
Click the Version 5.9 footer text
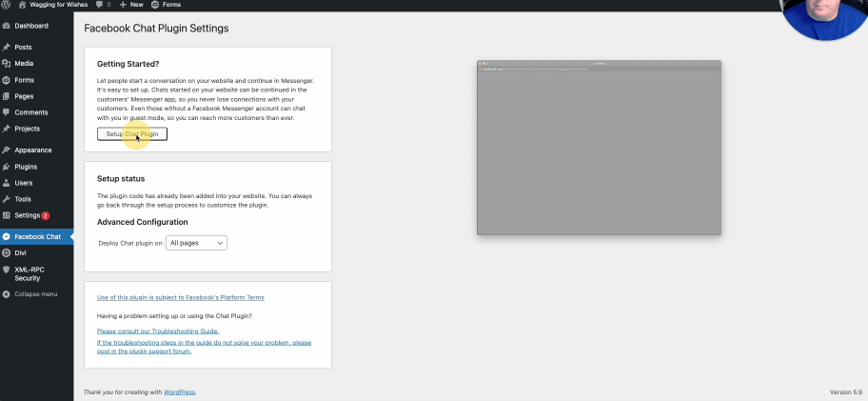click(847, 392)
